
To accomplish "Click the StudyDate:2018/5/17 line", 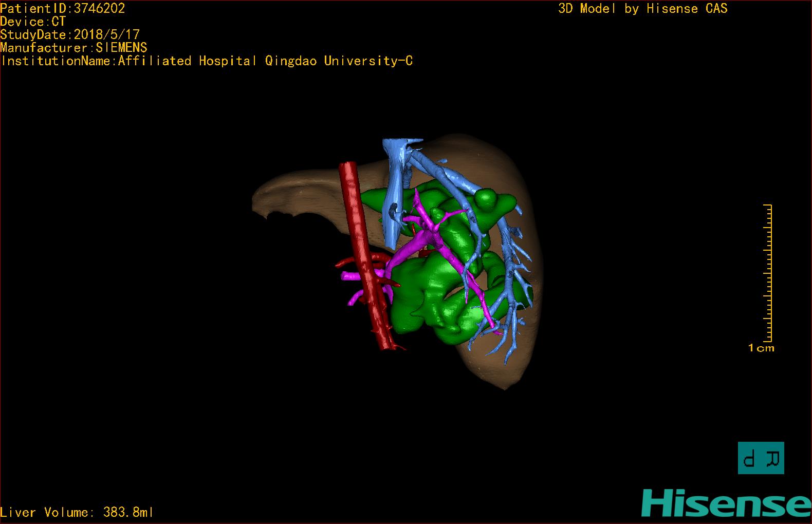I will 70,34.
